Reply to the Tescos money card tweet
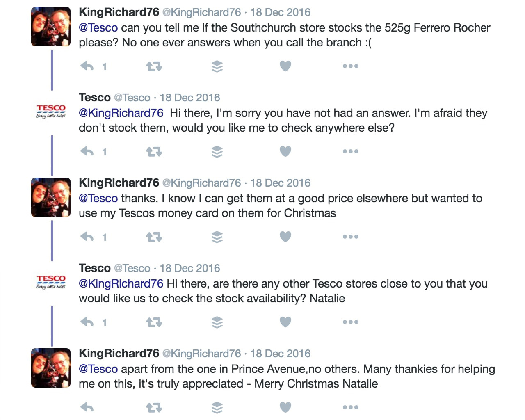 (x=87, y=237)
